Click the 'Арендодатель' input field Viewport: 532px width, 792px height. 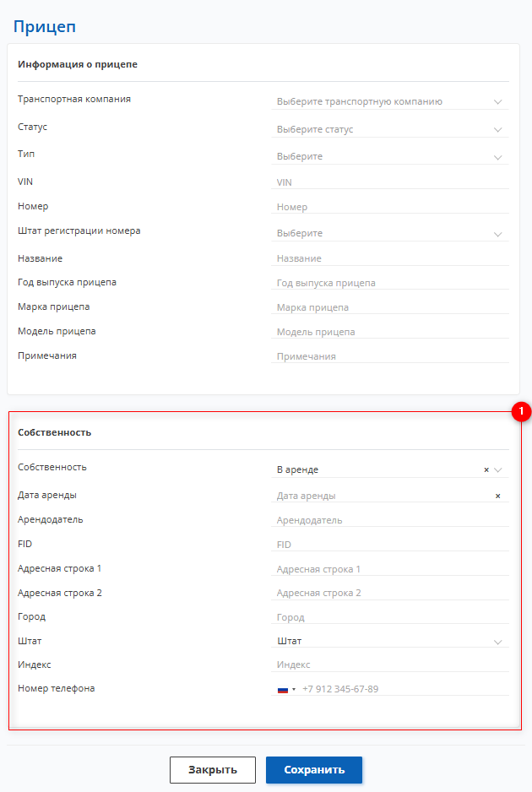[x=392, y=520]
